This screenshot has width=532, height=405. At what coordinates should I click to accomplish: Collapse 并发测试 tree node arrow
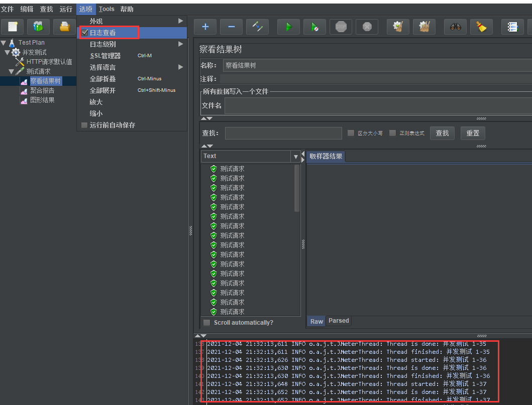[x=7, y=53]
